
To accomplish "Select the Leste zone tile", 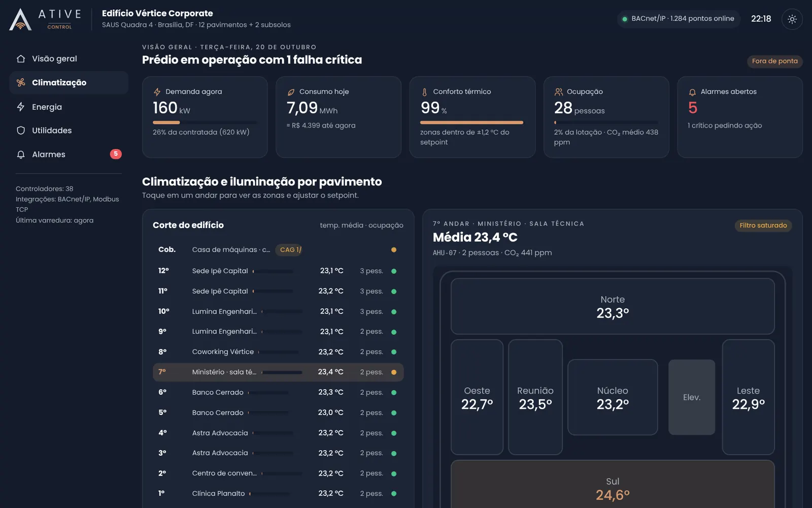I will click(748, 397).
